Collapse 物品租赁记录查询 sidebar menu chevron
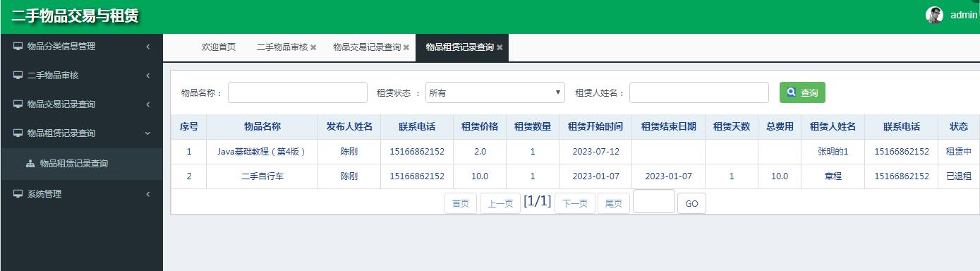 [148, 133]
